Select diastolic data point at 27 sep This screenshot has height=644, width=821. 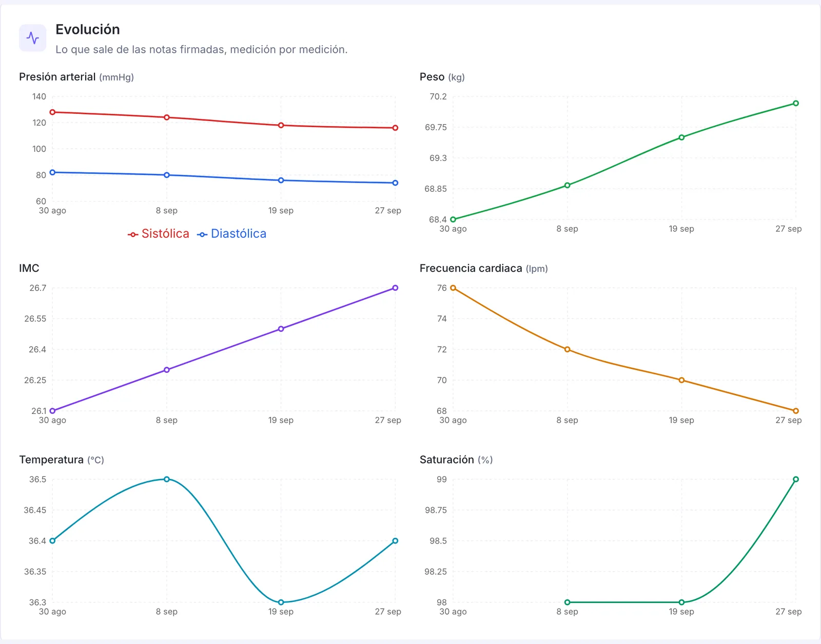coord(395,183)
